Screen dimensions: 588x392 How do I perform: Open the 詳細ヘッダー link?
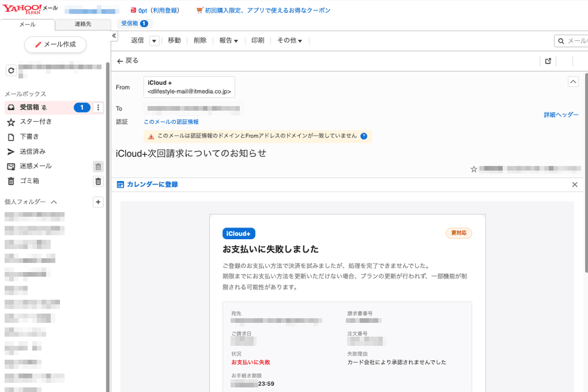tap(561, 115)
